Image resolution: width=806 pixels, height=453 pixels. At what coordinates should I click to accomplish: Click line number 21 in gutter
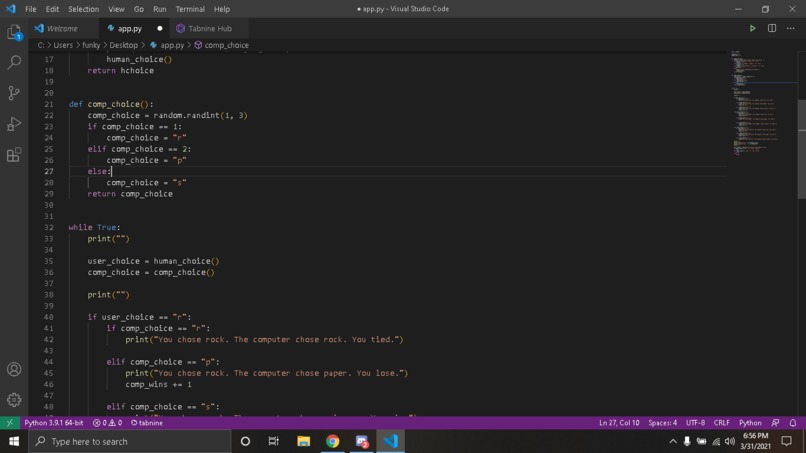pyautogui.click(x=49, y=104)
